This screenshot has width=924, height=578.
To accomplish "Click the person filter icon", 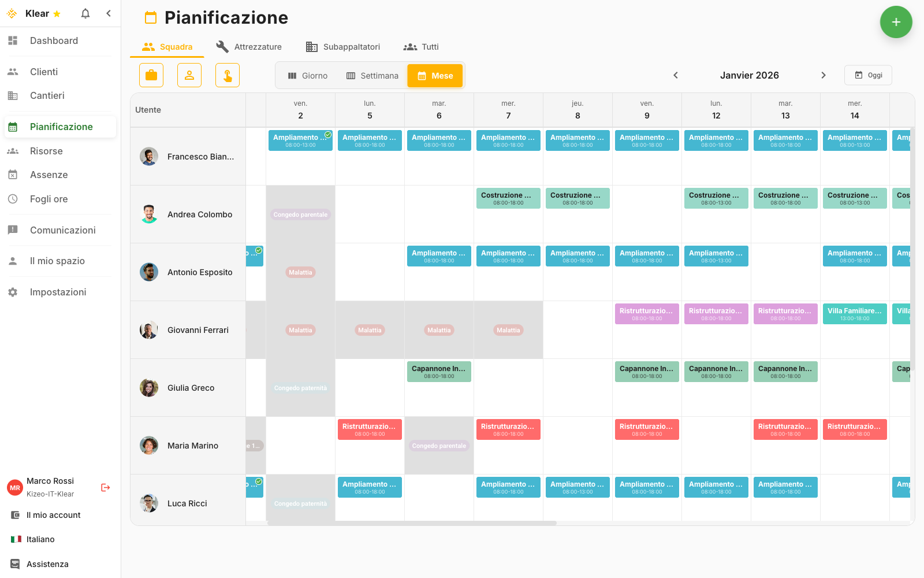I will [189, 75].
